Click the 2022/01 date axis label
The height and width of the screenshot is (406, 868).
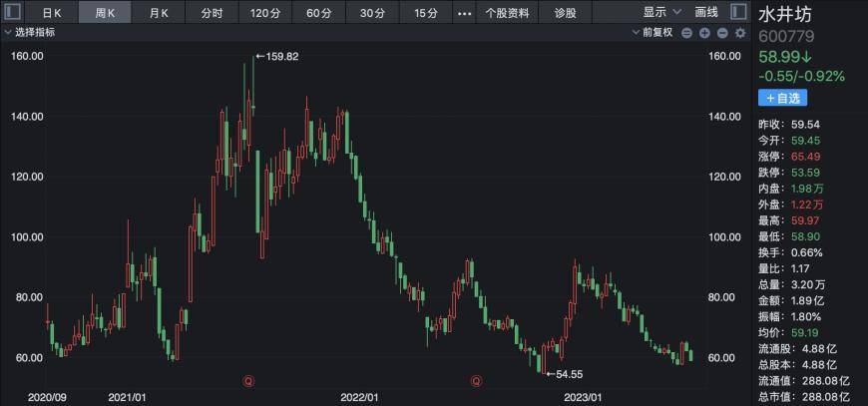[360, 398]
